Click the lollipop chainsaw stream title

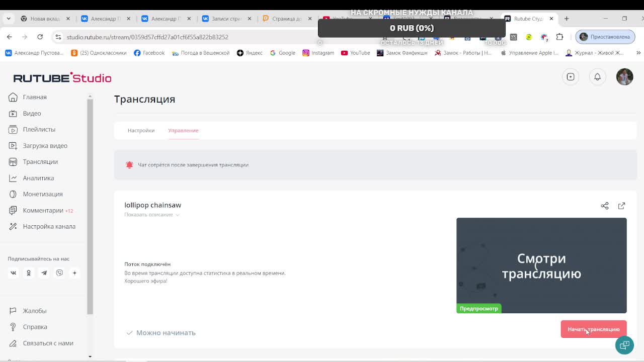click(152, 205)
